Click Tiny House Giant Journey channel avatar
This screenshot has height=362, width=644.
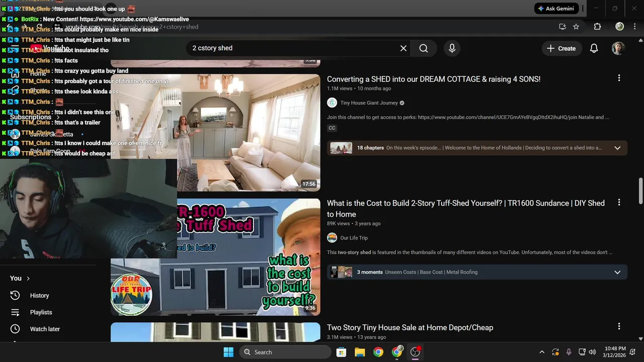point(332,103)
